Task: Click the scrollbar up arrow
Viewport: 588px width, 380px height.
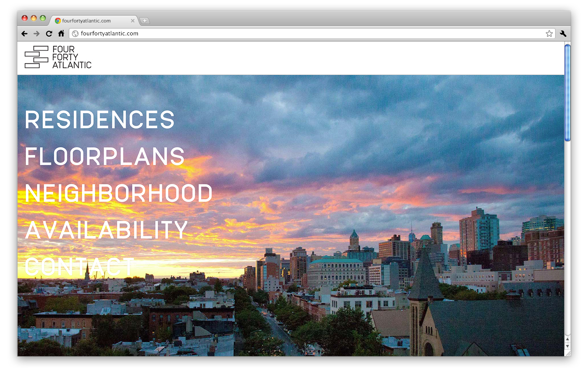Action: pyautogui.click(x=568, y=339)
